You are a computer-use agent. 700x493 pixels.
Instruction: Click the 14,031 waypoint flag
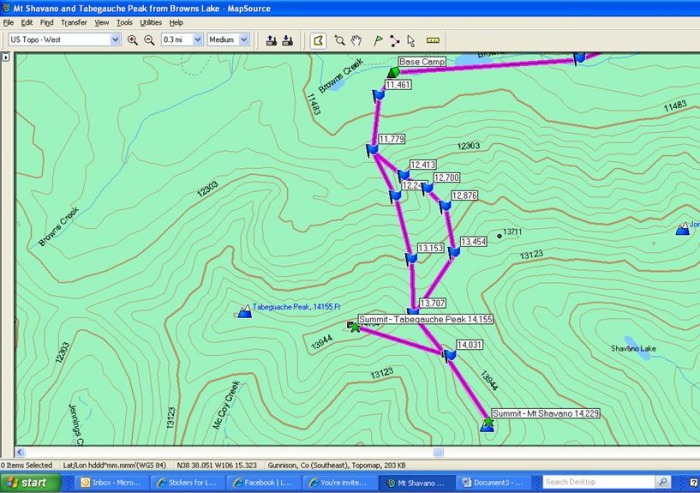[x=450, y=355]
